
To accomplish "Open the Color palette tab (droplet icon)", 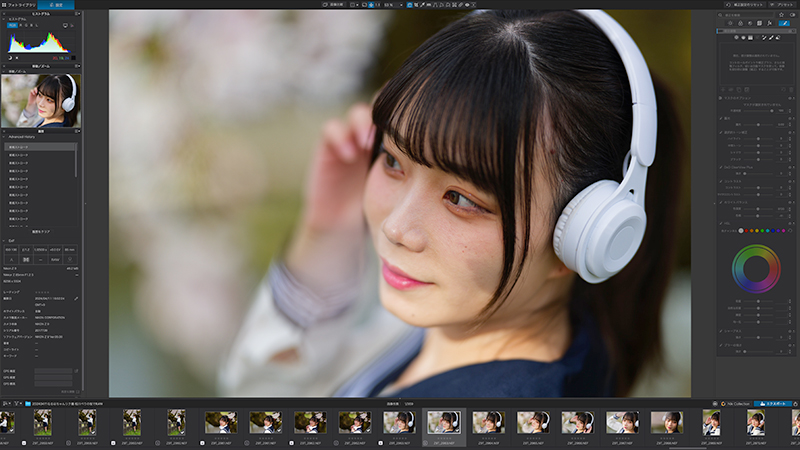I will pos(740,23).
